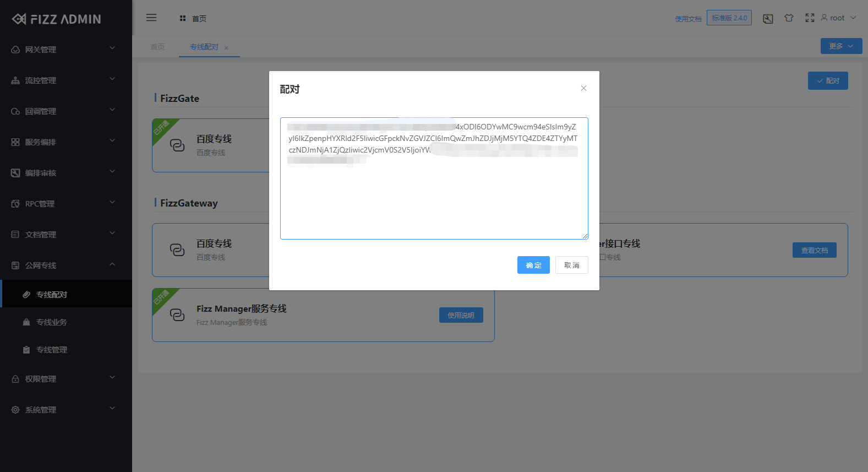Open the orchestration review icon in header
Screen dimensions: 868x472
(x=768, y=18)
